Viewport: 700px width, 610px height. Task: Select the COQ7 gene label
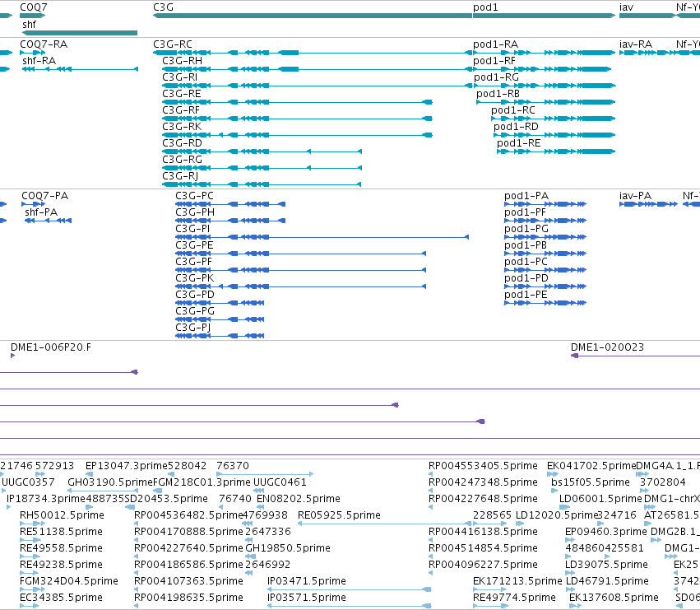(x=34, y=7)
